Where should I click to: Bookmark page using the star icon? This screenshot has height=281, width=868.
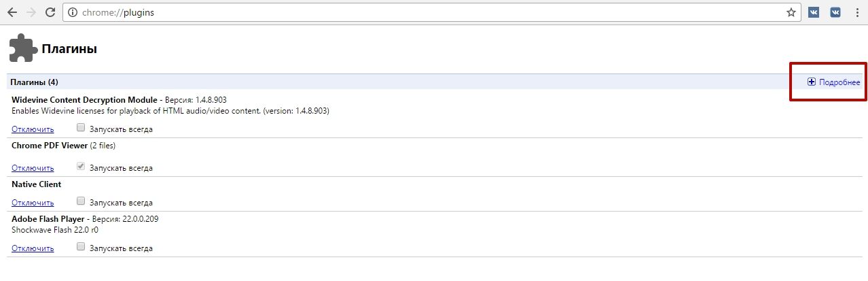pos(791,12)
